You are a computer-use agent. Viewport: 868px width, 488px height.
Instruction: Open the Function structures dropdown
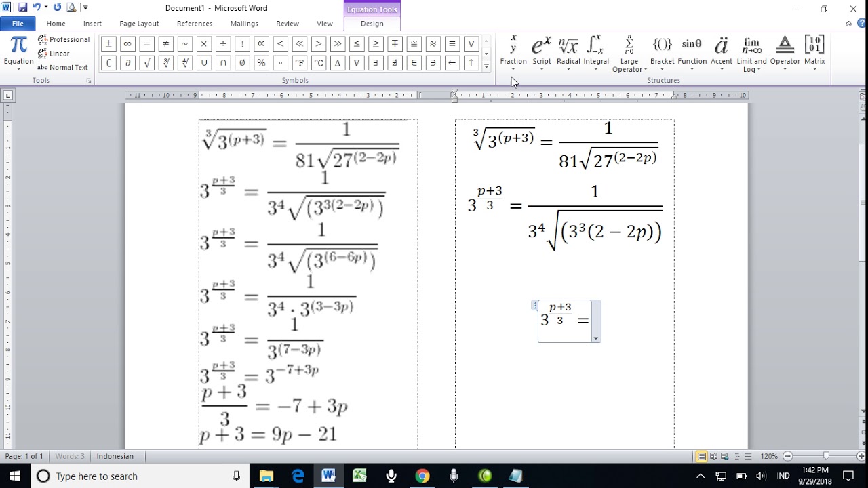[692, 53]
